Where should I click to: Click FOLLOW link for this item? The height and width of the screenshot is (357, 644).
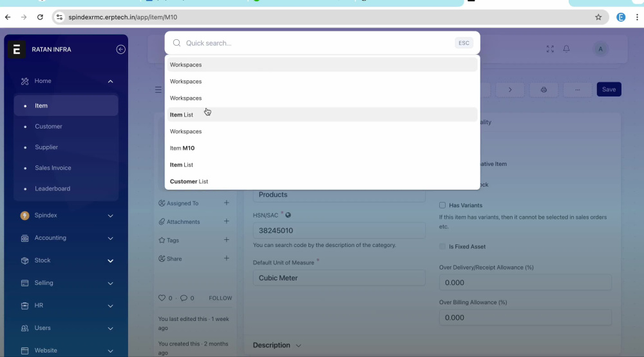tap(220, 298)
